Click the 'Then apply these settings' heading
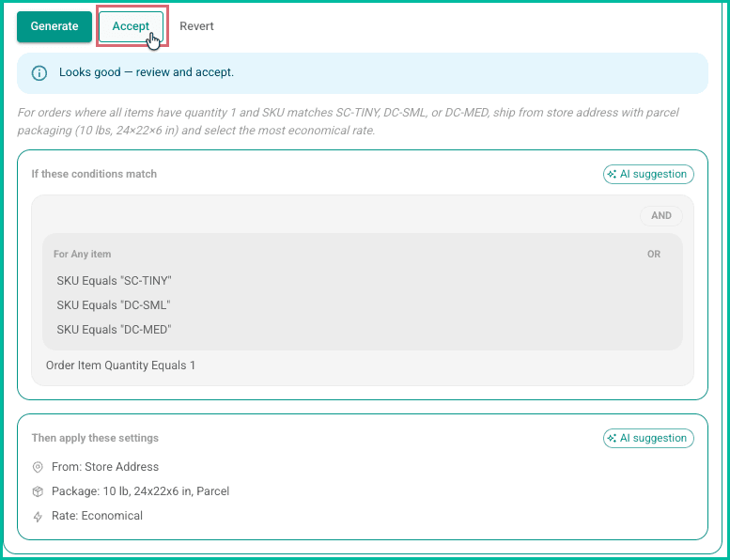Viewport: 730px width, 560px height. [x=95, y=438]
